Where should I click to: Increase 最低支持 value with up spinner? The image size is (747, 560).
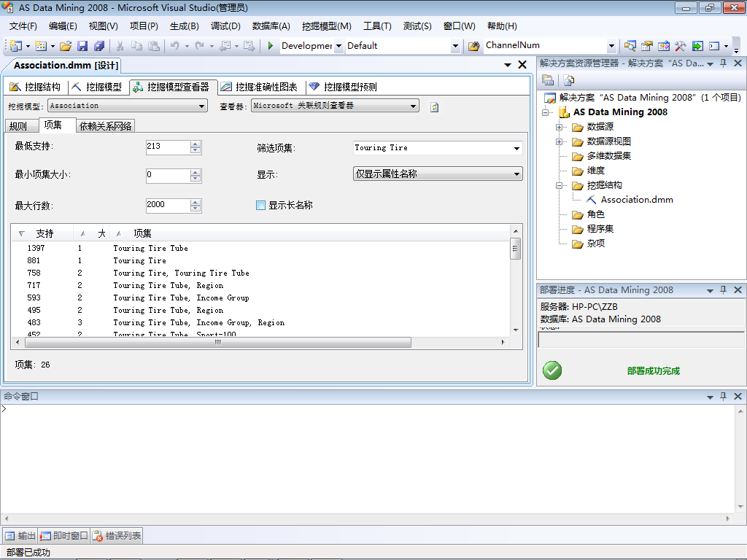196,144
